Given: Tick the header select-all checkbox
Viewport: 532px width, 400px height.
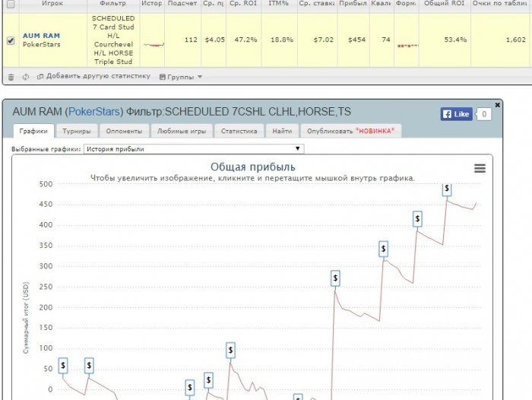Looking at the screenshot, I should pyautogui.click(x=11, y=4).
